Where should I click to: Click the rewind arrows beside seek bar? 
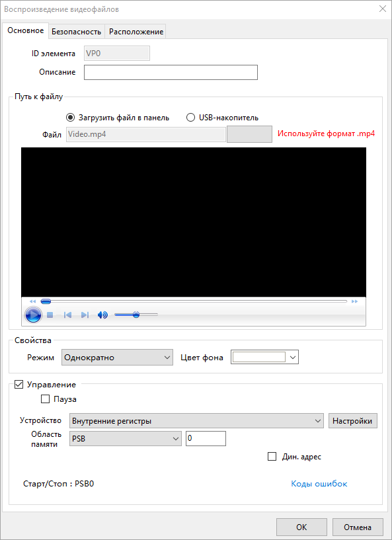pyautogui.click(x=33, y=301)
